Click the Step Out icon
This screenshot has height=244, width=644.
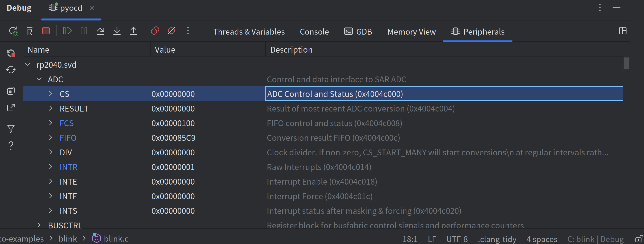134,31
